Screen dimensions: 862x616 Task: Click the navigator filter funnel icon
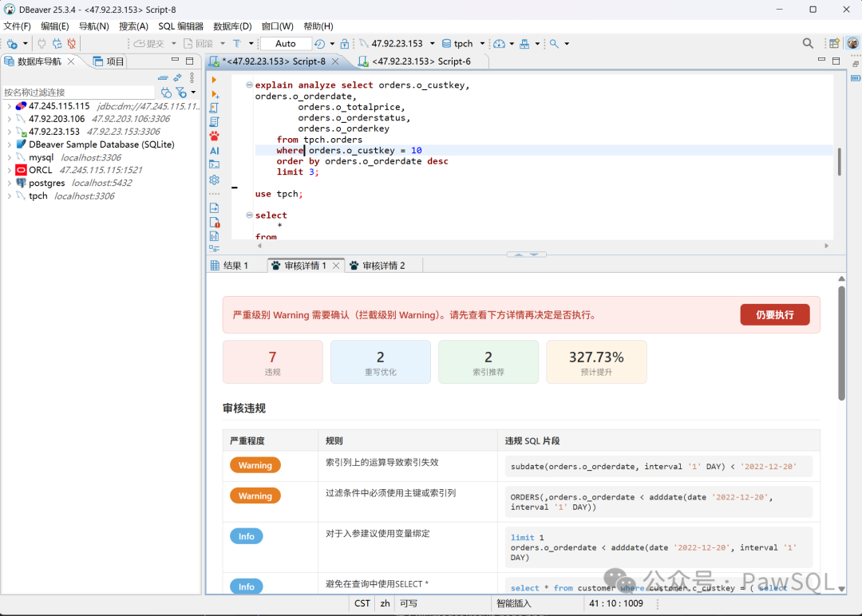(181, 93)
